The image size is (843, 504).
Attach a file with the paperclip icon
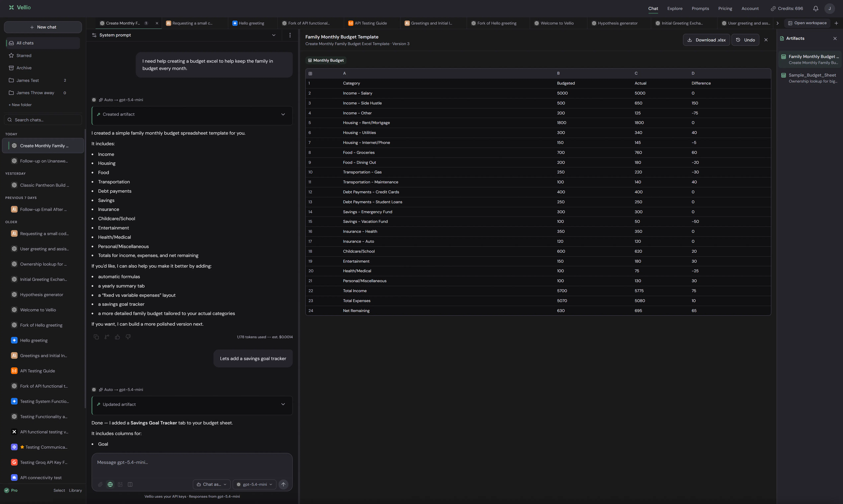pyautogui.click(x=100, y=484)
